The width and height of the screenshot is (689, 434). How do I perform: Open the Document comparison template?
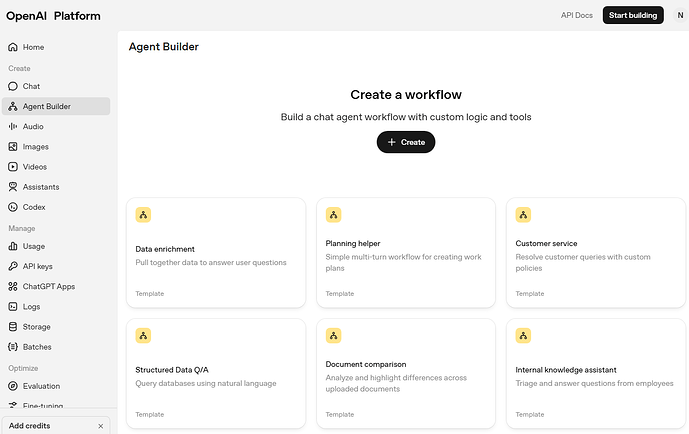pyautogui.click(x=406, y=373)
